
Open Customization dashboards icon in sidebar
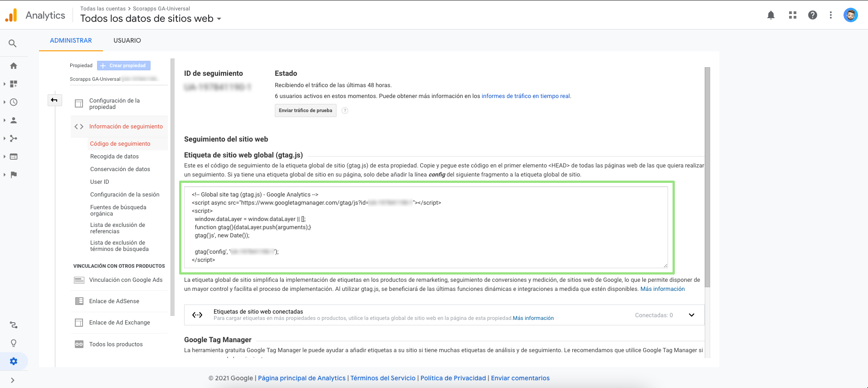(x=14, y=84)
